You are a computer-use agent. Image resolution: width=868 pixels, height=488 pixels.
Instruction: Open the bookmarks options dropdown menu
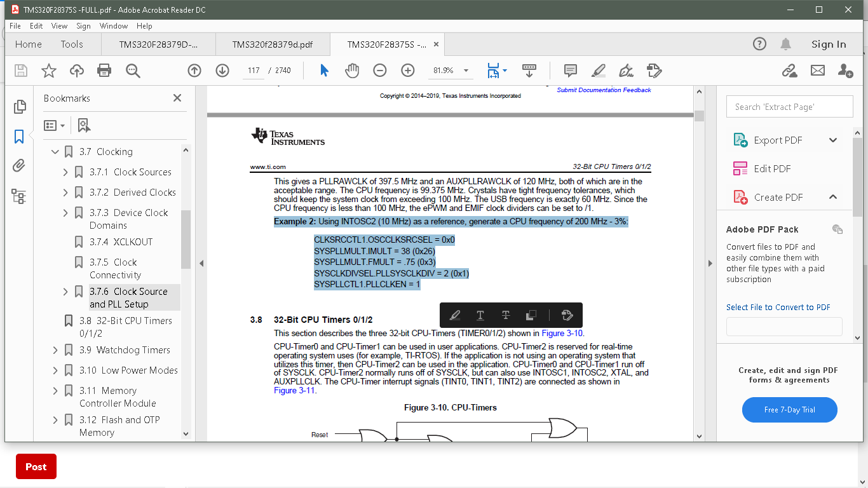[x=55, y=125]
